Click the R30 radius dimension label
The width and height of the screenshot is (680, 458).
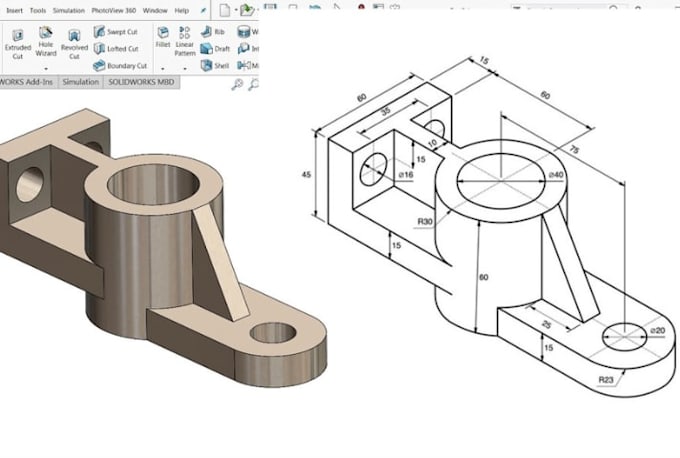point(425,222)
